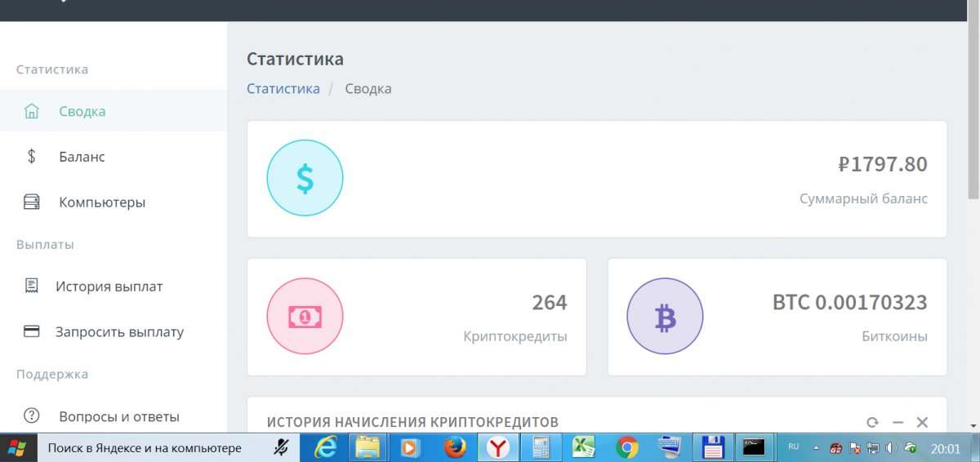Open File Explorer from the taskbar
This screenshot has width=980, height=462.
368,447
